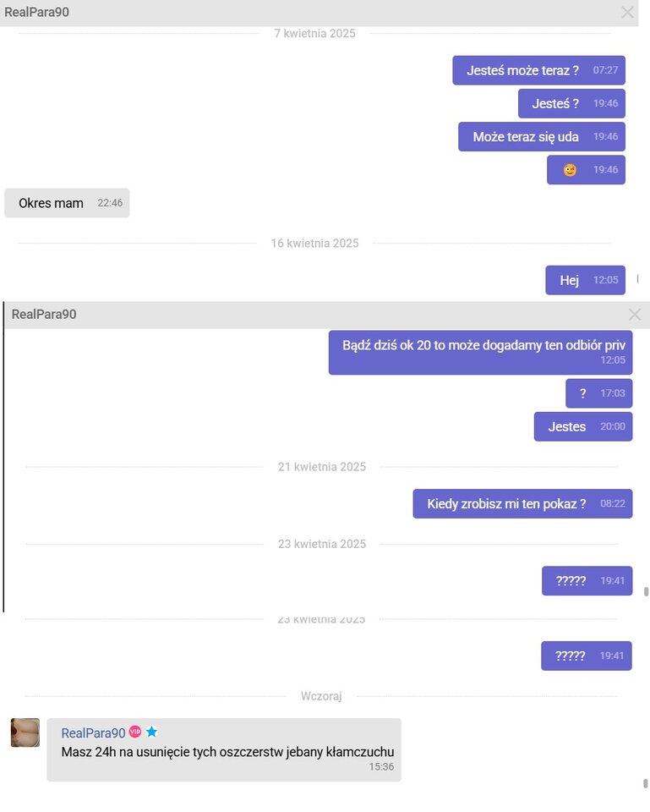Select the 'Jesteś może teraz ?' message
The image size is (650, 812).
pos(538,70)
